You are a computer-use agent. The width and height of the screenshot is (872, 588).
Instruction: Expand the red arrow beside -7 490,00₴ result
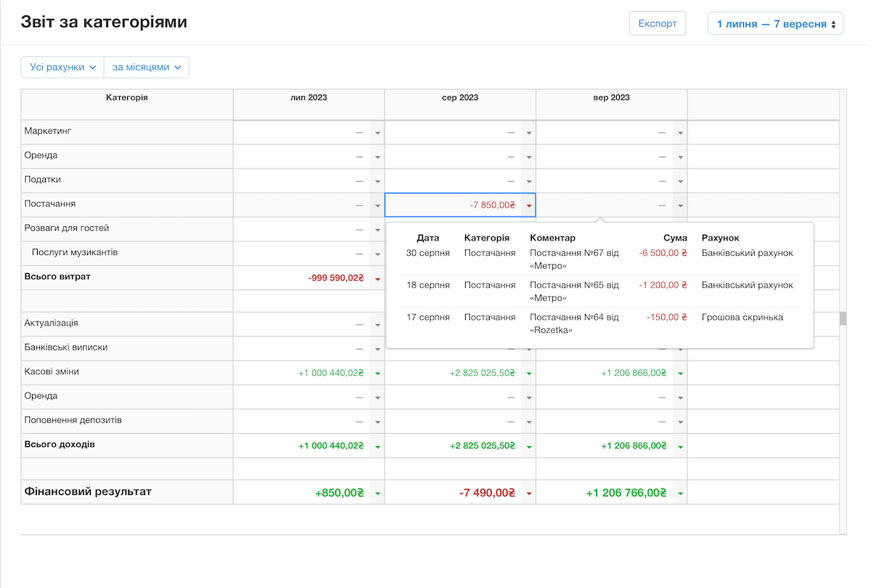click(x=529, y=493)
